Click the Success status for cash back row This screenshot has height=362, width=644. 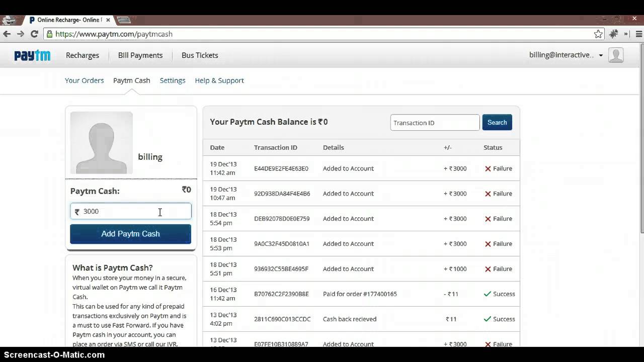[499, 319]
